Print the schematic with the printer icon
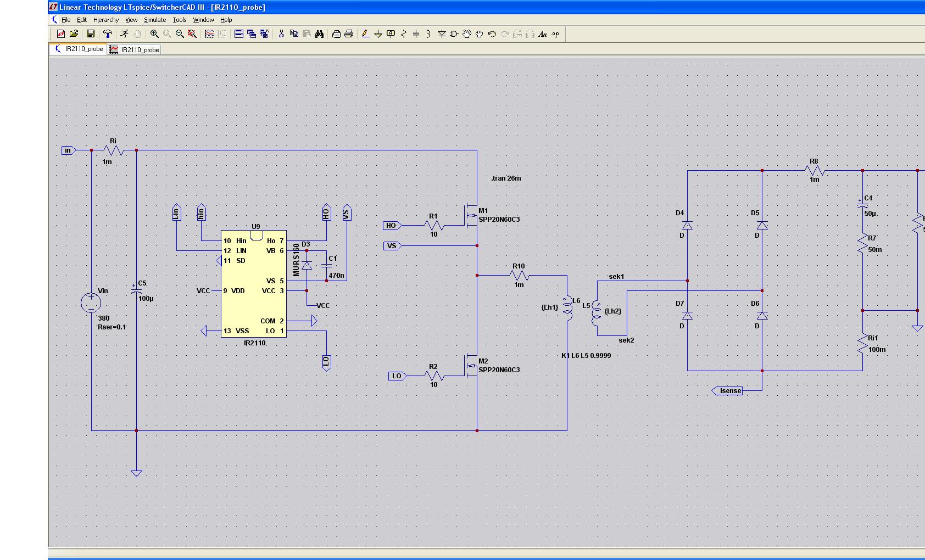Screen dimensions: 925x560 [349, 34]
